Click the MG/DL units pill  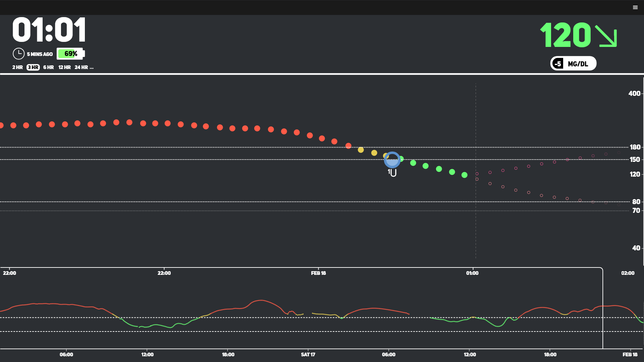tap(578, 64)
